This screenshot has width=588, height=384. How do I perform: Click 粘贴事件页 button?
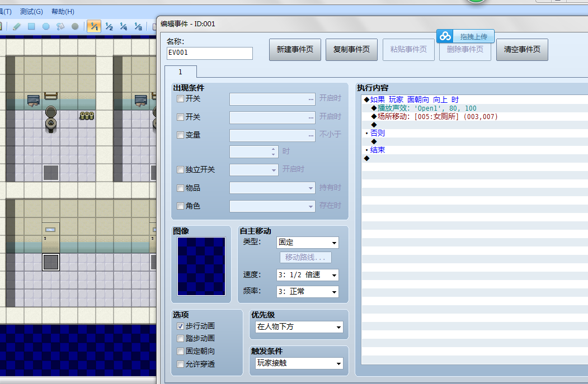(x=408, y=49)
